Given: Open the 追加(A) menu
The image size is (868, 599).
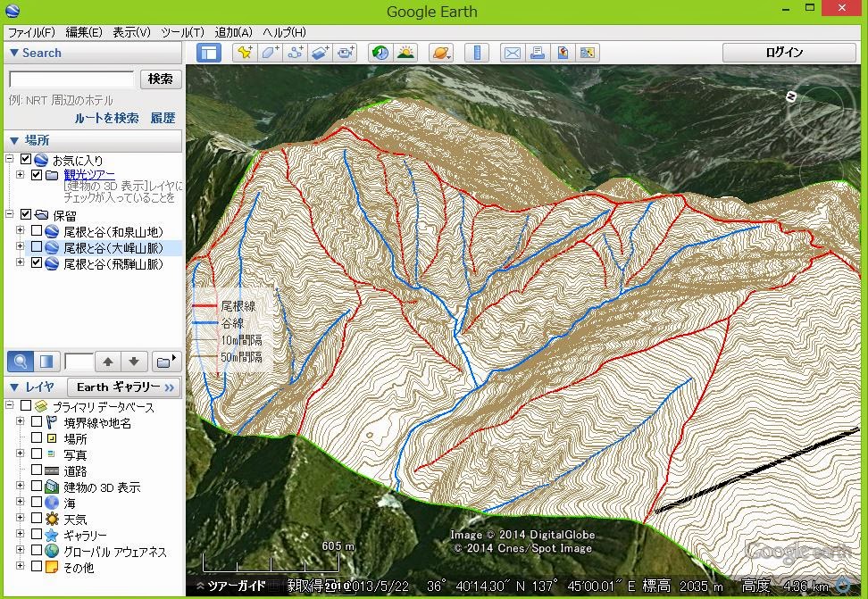Looking at the screenshot, I should (234, 32).
